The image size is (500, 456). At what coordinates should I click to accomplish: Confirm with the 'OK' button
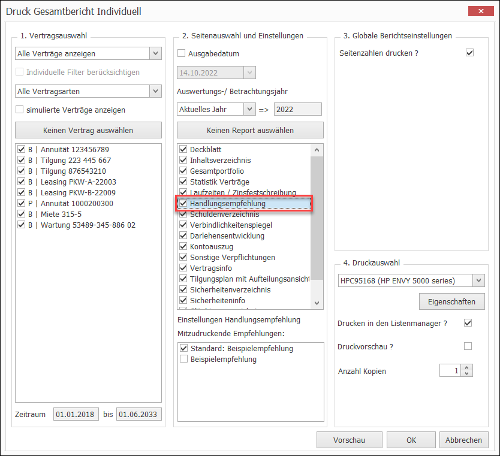point(411,440)
